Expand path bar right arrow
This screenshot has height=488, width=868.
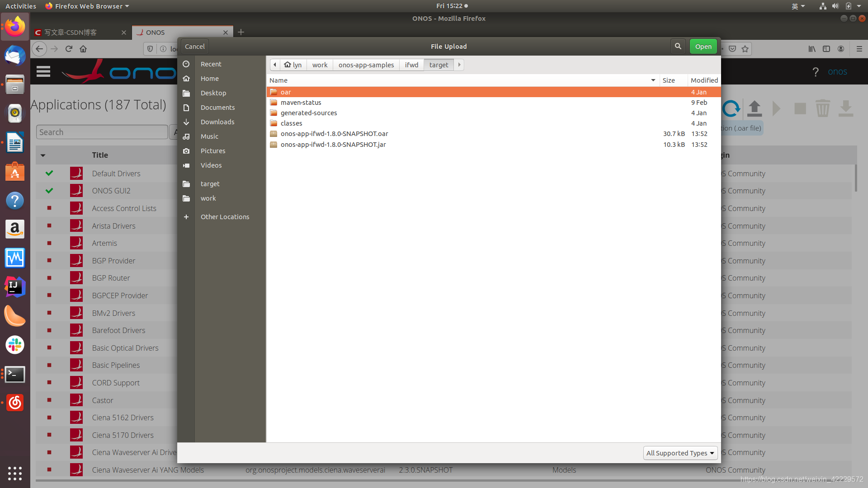459,65
